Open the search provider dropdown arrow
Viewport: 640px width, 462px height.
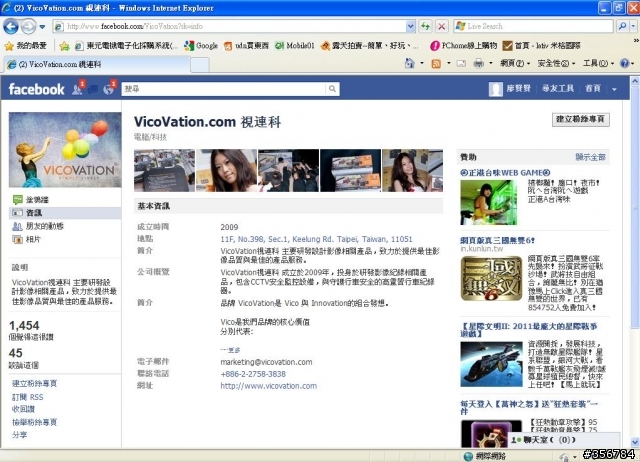pos(633,27)
